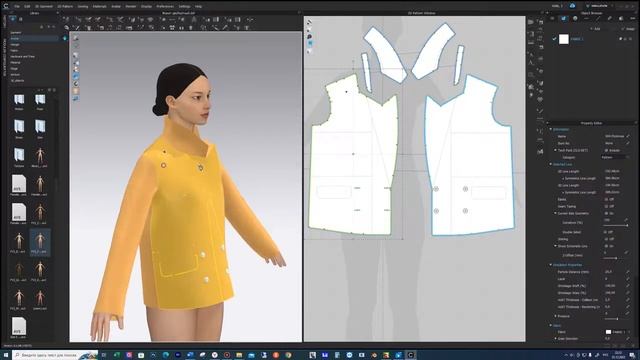Screen dimensions: 640x360
Task: Click the dark round icon in 3D viewport side strip
Action: [76, 84]
